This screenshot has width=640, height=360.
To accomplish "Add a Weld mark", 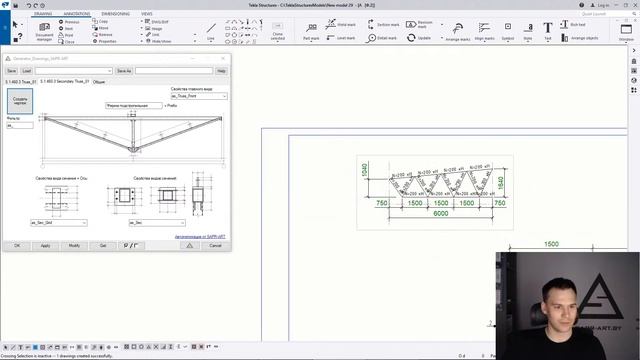I will point(341,24).
